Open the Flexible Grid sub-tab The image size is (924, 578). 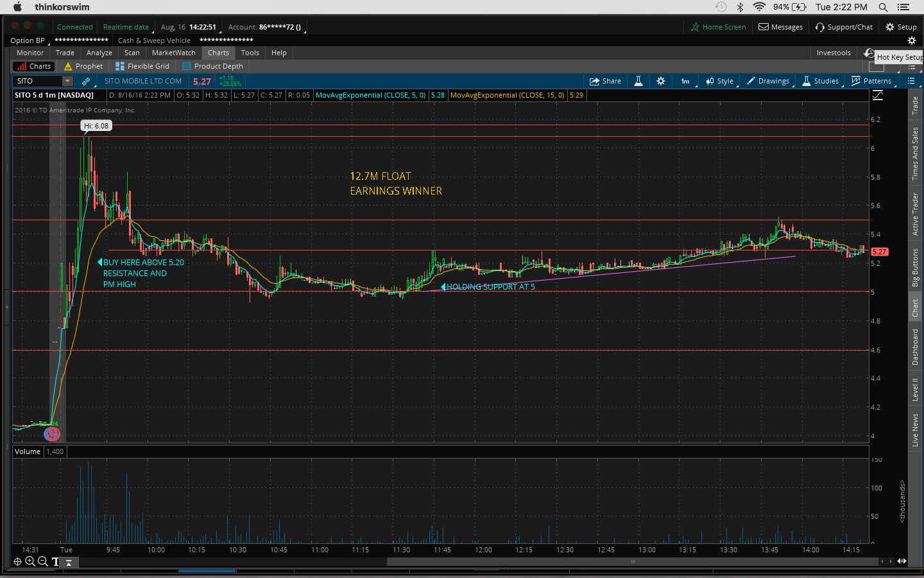(142, 66)
